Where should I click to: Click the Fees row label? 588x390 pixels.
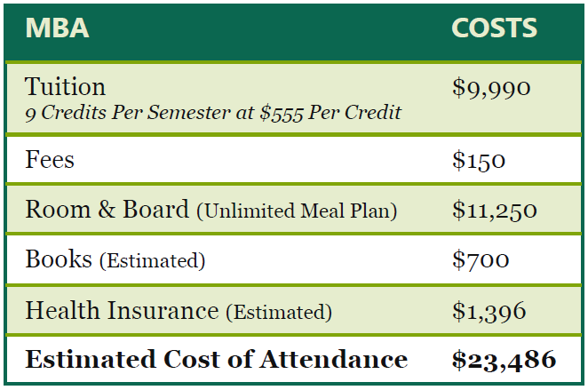point(50,160)
